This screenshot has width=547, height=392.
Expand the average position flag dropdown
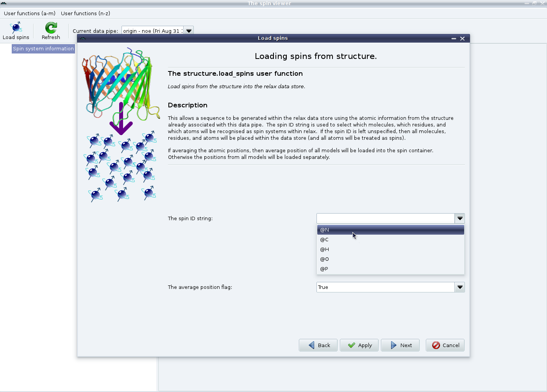point(460,287)
